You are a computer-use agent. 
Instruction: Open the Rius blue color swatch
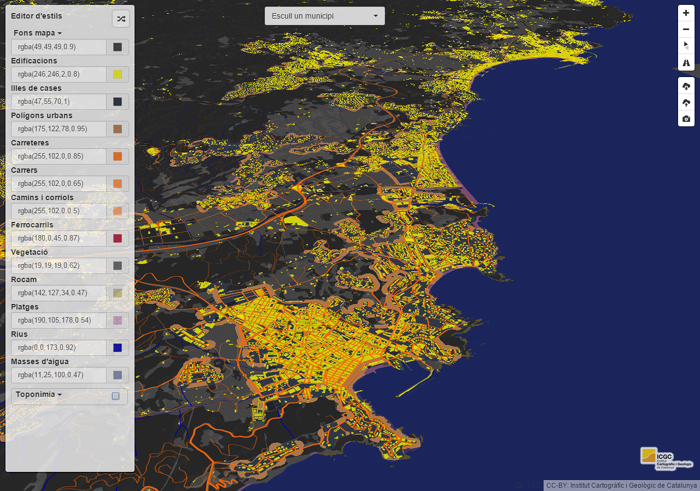118,348
